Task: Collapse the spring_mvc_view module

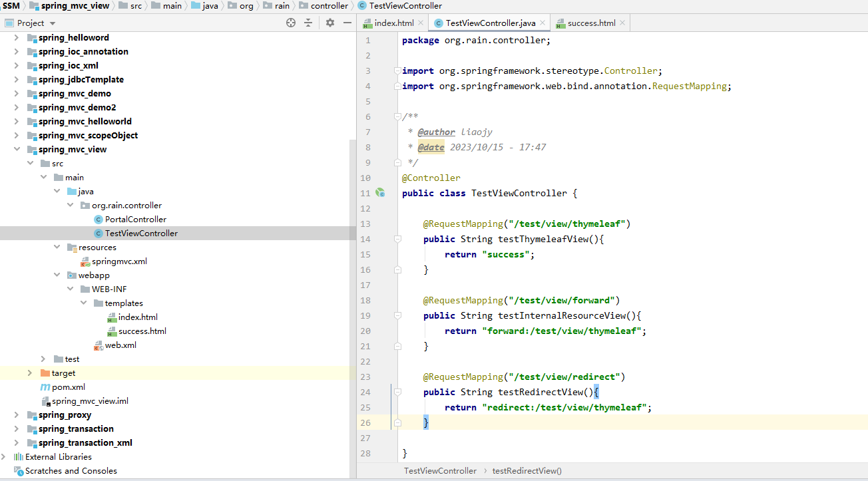Action: click(x=17, y=150)
